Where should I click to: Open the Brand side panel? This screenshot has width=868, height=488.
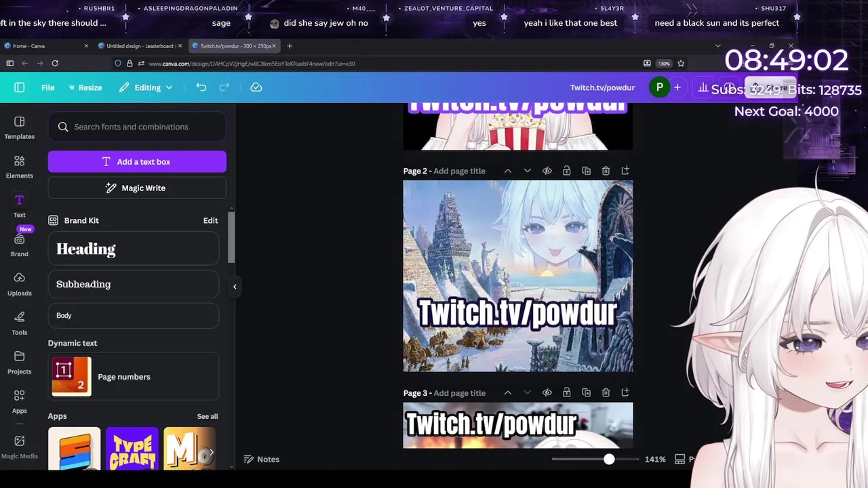pyautogui.click(x=19, y=245)
